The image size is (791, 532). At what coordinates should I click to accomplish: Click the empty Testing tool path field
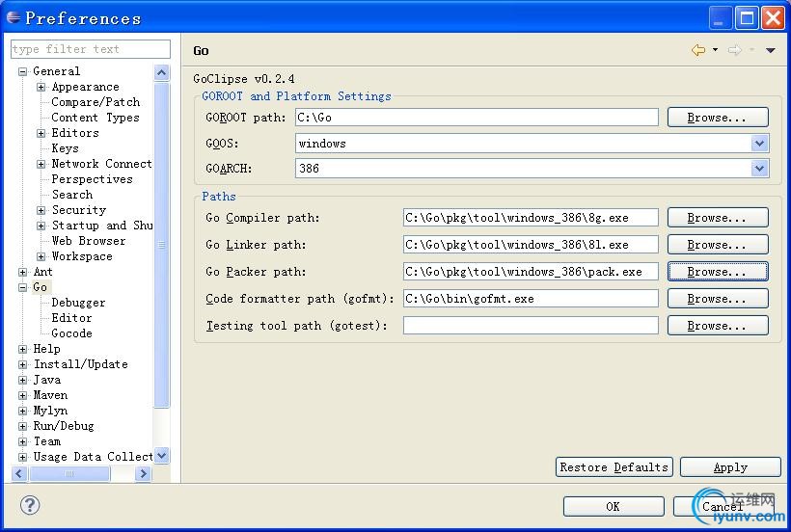[531, 326]
